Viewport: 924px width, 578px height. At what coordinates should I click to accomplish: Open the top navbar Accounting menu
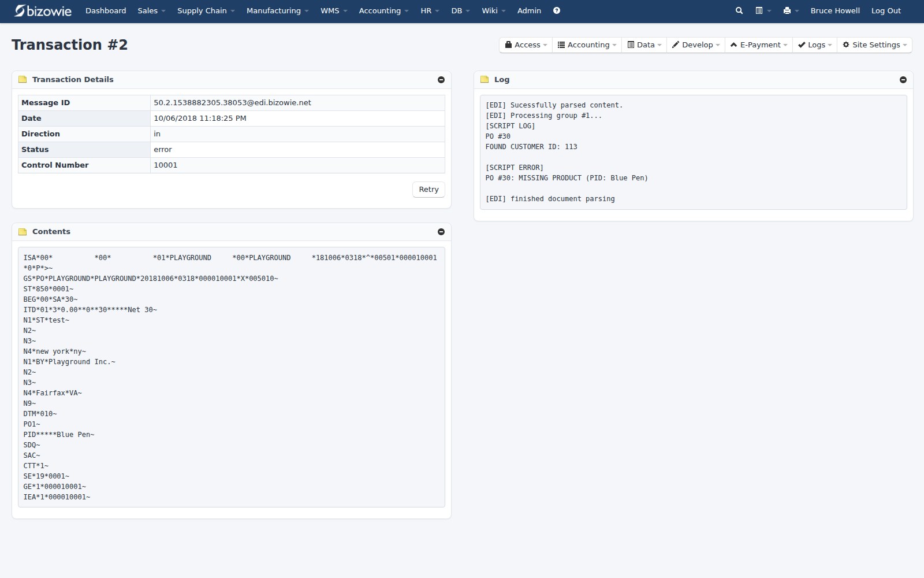(x=383, y=10)
